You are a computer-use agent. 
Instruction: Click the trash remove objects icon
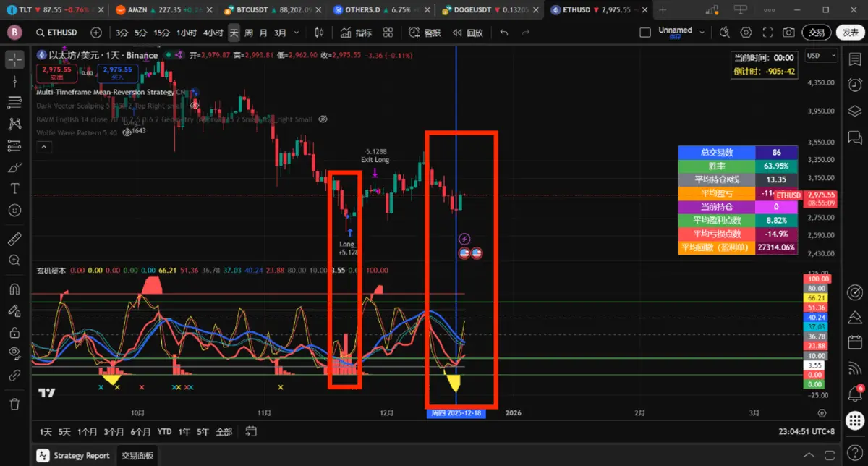pos(14,403)
